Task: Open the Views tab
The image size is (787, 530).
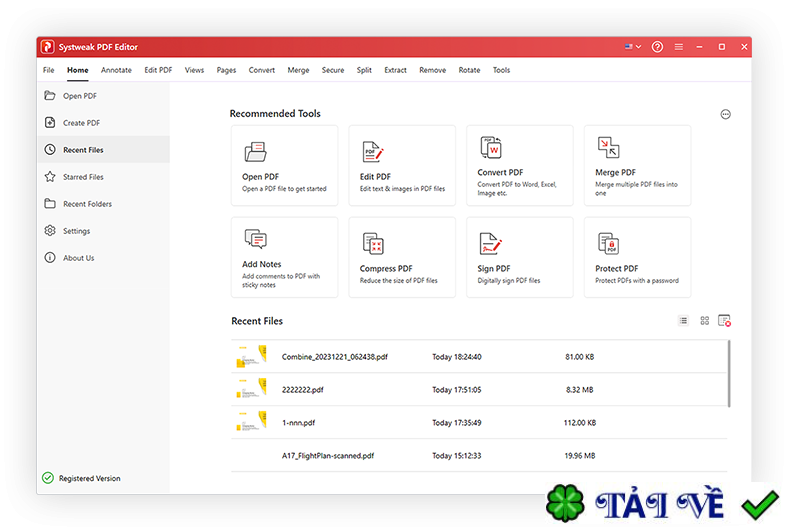Action: [x=194, y=70]
